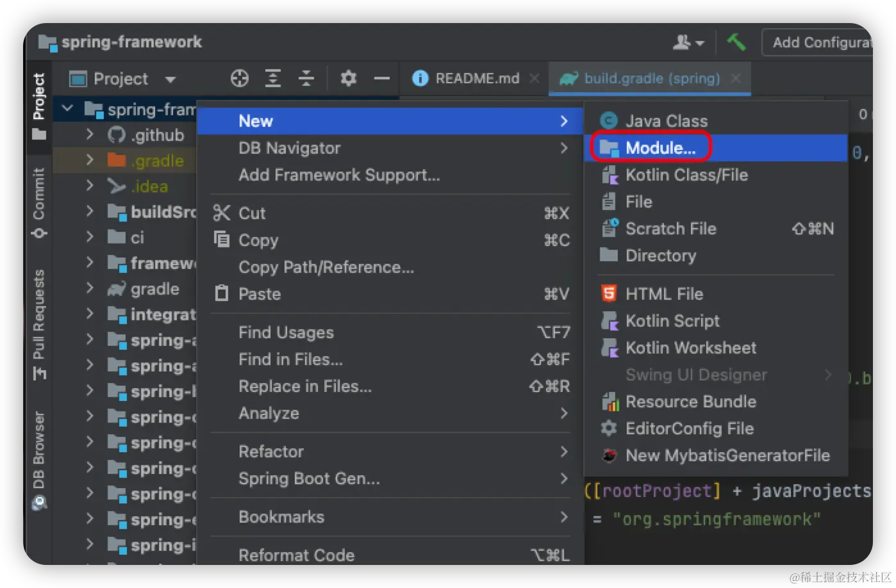Open the Project view dropdown
The height and width of the screenshot is (588, 896).
(122, 79)
